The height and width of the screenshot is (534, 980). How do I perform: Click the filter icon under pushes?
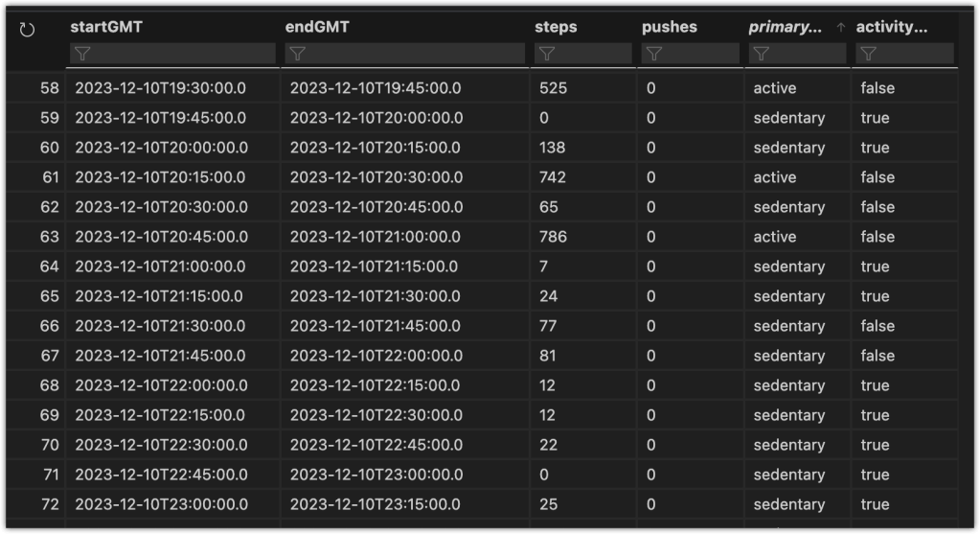653,54
